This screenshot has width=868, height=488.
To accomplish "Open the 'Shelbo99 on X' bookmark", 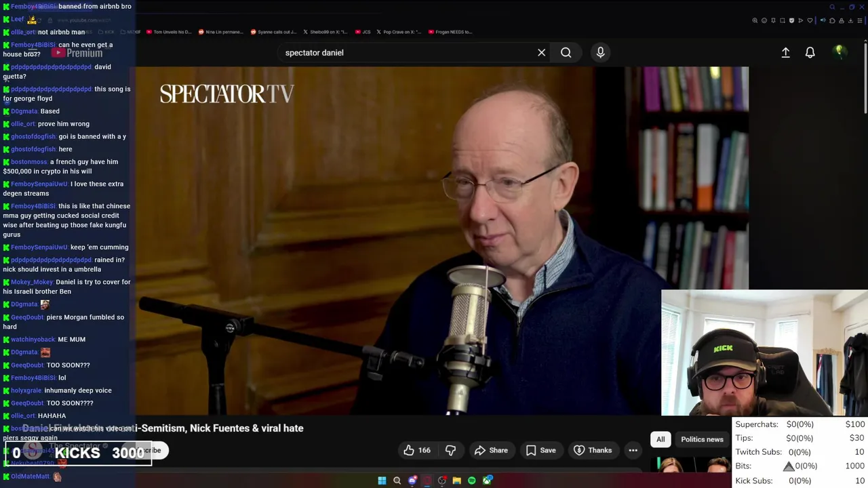I will coord(325,32).
